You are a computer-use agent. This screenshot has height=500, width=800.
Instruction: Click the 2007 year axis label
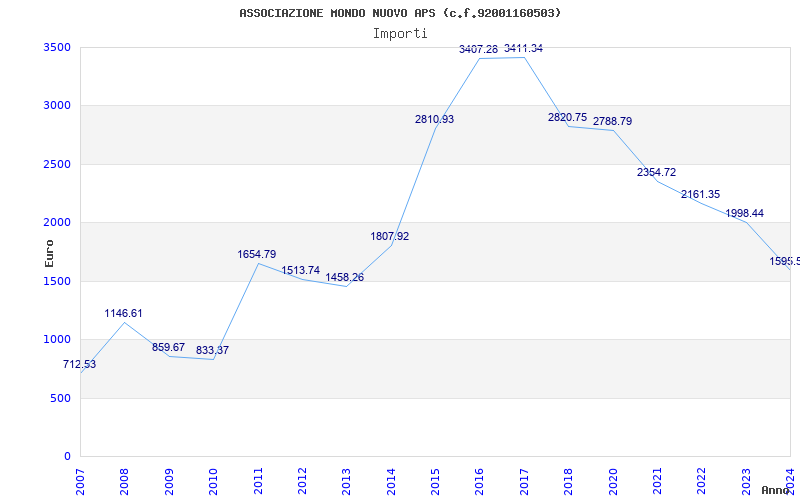click(80, 482)
